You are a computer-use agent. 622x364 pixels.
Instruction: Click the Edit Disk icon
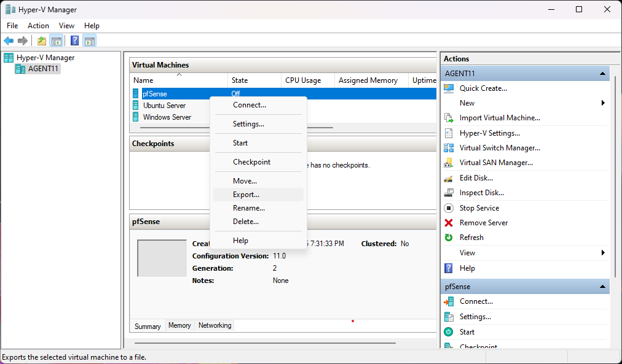(449, 178)
